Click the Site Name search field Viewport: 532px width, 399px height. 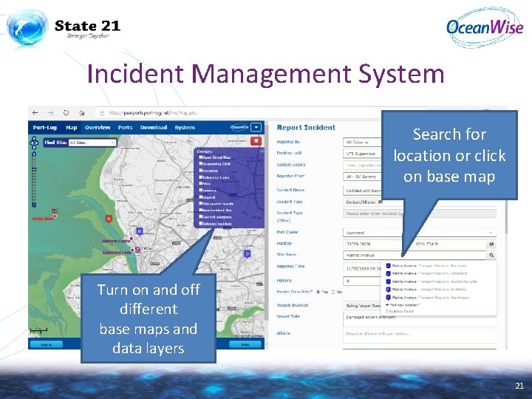coord(415,255)
